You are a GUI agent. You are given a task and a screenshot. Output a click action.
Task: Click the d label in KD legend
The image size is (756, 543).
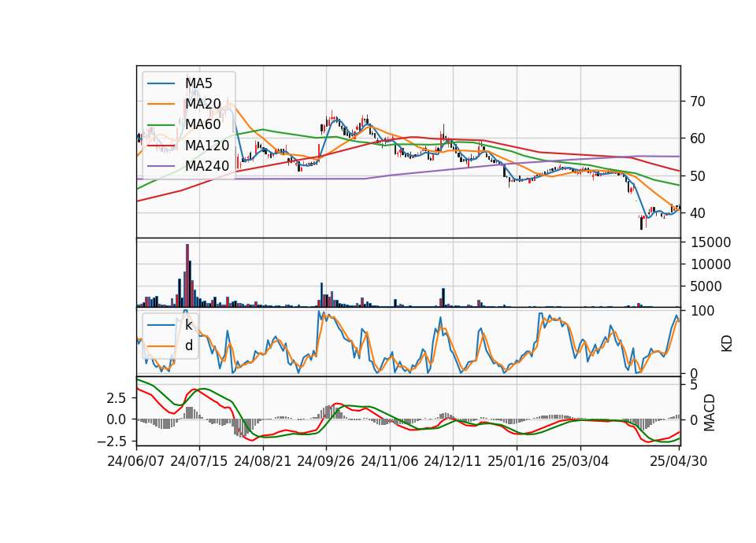pos(189,345)
